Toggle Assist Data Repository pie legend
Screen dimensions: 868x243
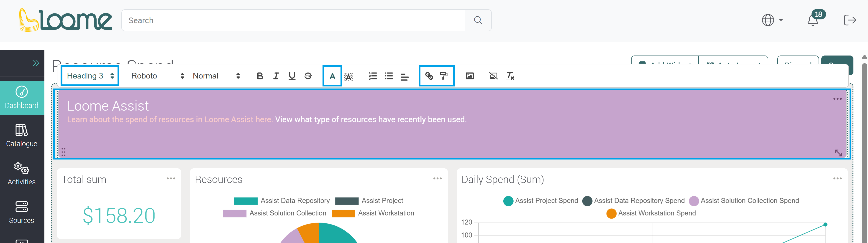(282, 201)
